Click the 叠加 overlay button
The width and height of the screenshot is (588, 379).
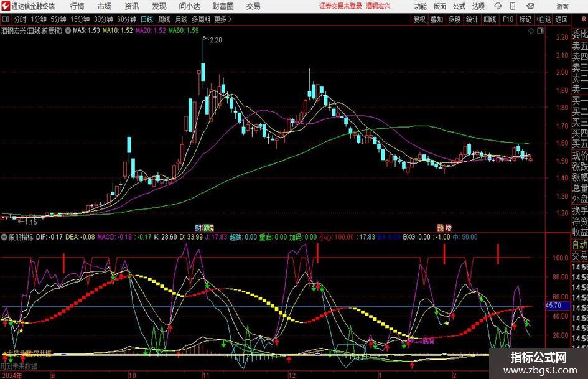click(x=437, y=19)
